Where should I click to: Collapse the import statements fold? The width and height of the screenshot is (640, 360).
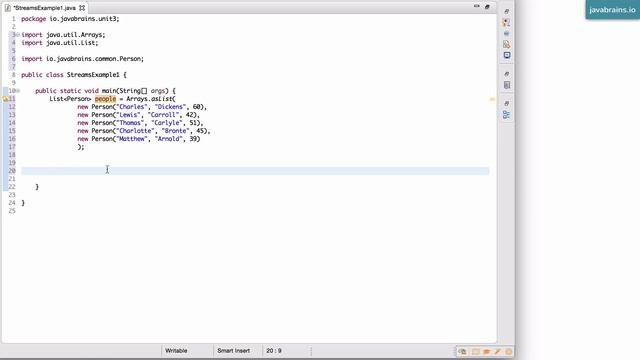pos(18,35)
